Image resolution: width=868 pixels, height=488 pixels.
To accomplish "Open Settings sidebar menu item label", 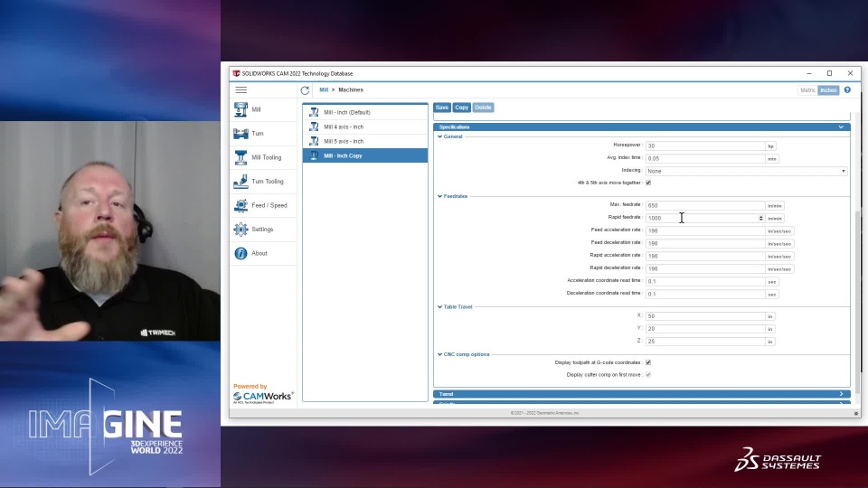I will pyautogui.click(x=262, y=229).
